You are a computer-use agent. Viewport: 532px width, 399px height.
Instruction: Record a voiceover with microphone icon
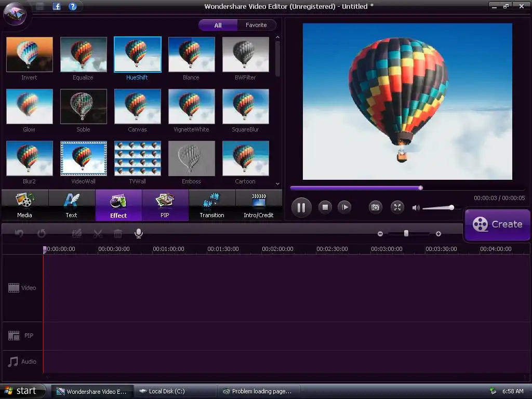(x=138, y=233)
